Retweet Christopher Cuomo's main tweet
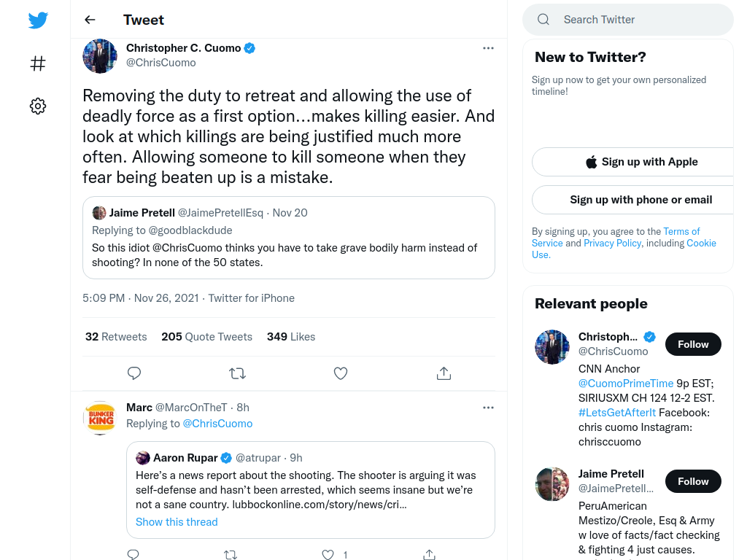 [237, 373]
